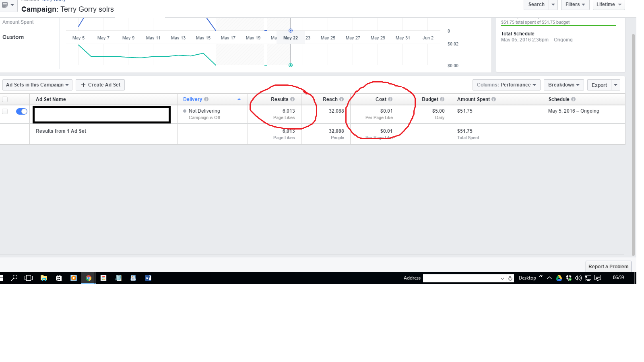Open the colorful grid apps taskbar icon
This screenshot has height=362, width=644.
[103, 278]
